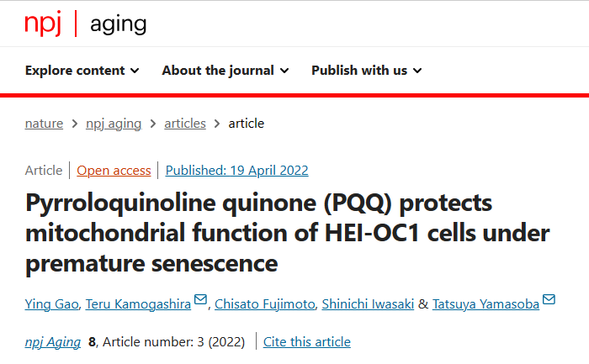The width and height of the screenshot is (589, 364).
Task: Click the npj Aging journal citation link
Action: tap(52, 342)
